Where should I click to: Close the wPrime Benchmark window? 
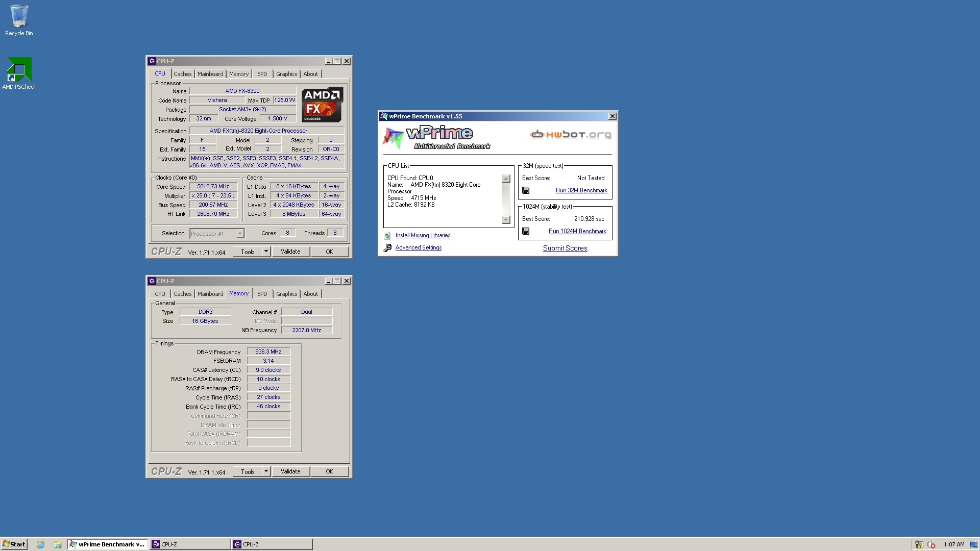[612, 116]
